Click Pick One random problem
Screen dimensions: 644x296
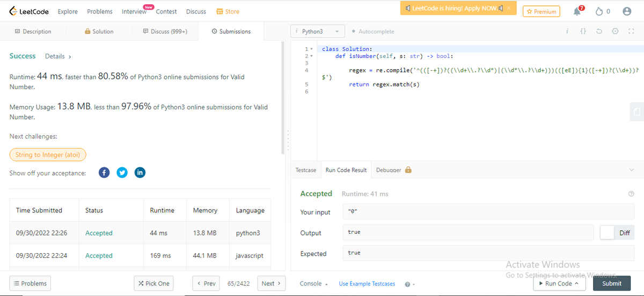pos(154,284)
